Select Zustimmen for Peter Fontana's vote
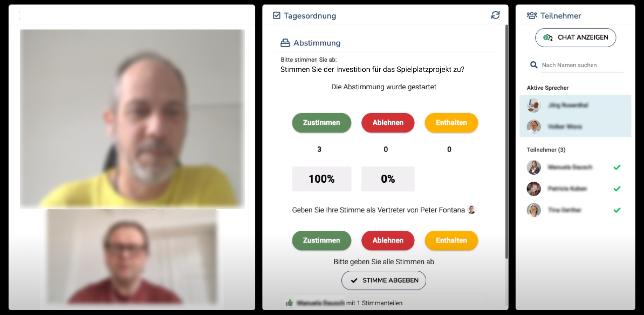The width and height of the screenshot is (644, 315). coord(322,240)
